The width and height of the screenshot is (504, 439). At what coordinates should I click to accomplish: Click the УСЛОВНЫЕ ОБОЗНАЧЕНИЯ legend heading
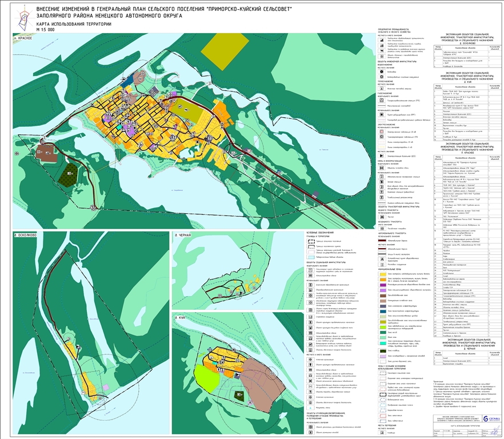[x=320, y=233]
